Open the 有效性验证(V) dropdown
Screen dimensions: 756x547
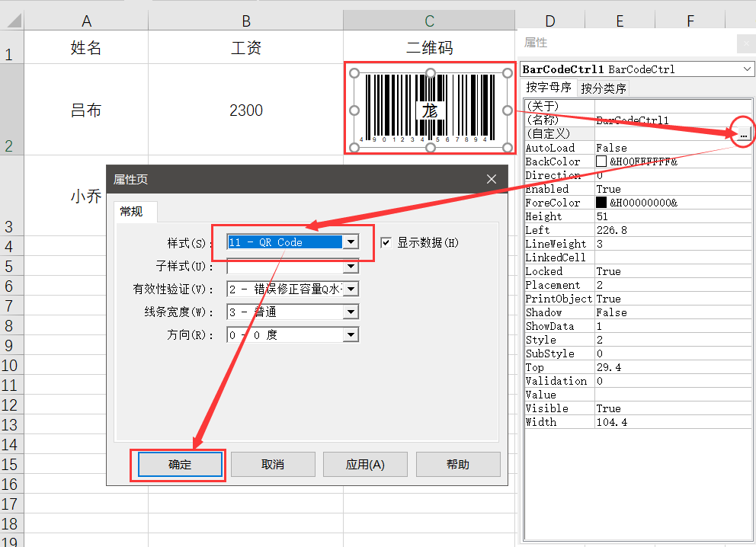pyautogui.click(x=351, y=289)
